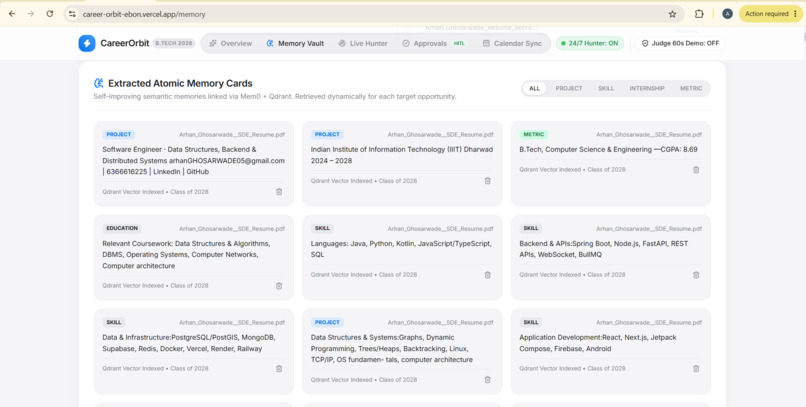This screenshot has width=806, height=407.
Task: Click SKILL tag on Backend & APIs card
Action: point(530,228)
